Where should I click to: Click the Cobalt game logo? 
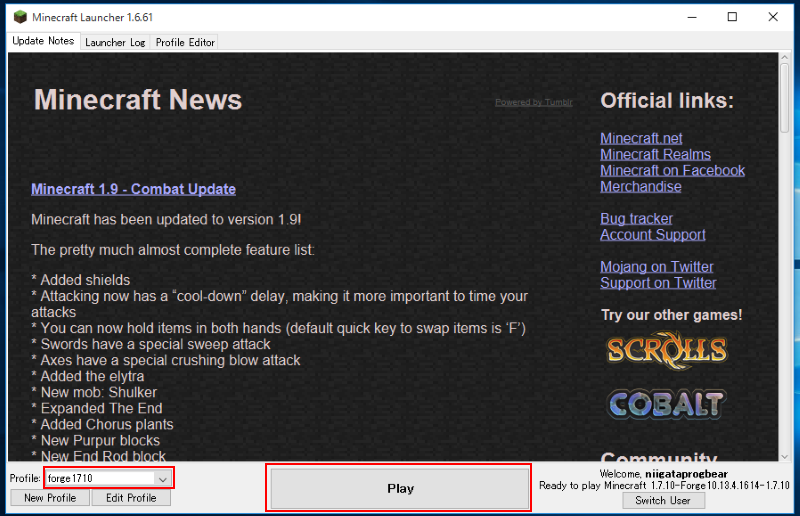click(x=665, y=403)
